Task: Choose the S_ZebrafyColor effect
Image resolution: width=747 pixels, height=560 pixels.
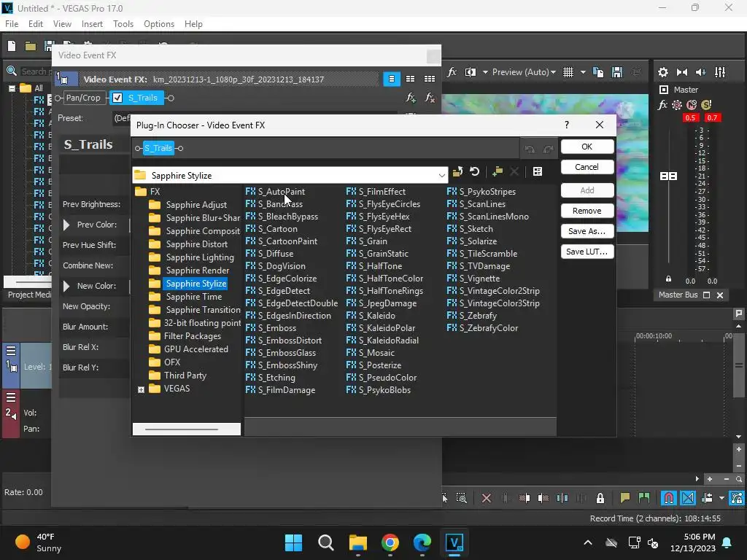Action: (488, 328)
